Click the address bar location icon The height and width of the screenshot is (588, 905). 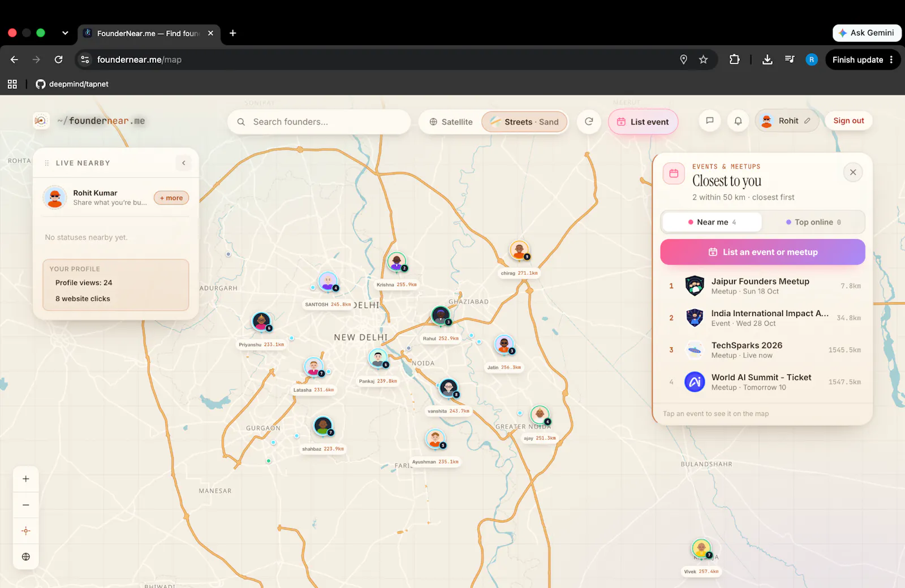(683, 59)
